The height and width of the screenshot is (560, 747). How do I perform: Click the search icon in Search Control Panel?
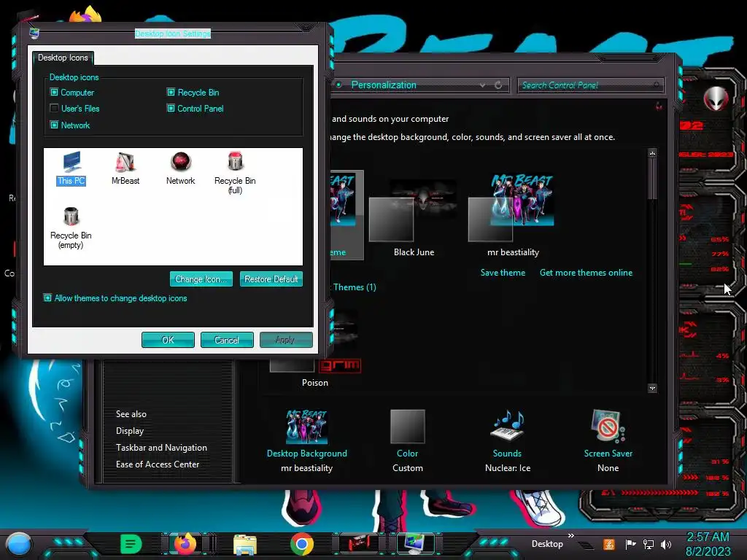click(657, 85)
